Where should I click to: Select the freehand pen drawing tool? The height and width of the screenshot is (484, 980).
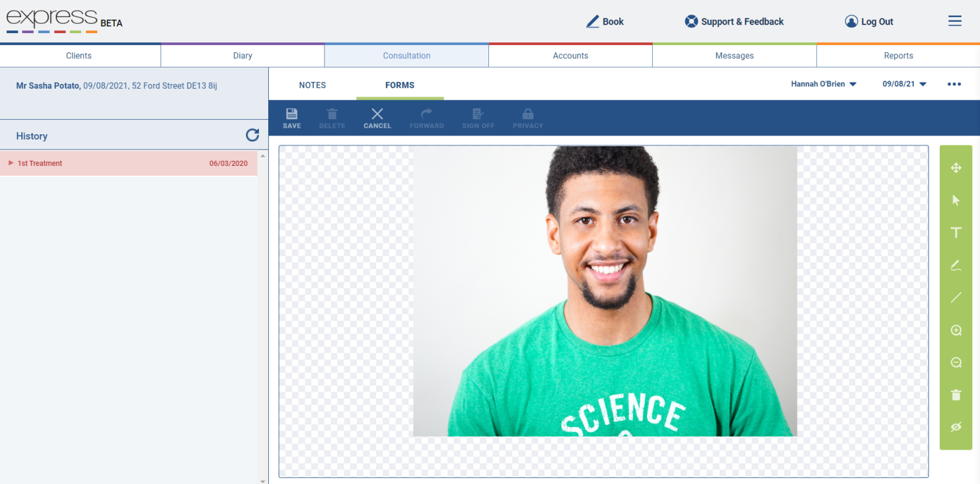[x=956, y=265]
